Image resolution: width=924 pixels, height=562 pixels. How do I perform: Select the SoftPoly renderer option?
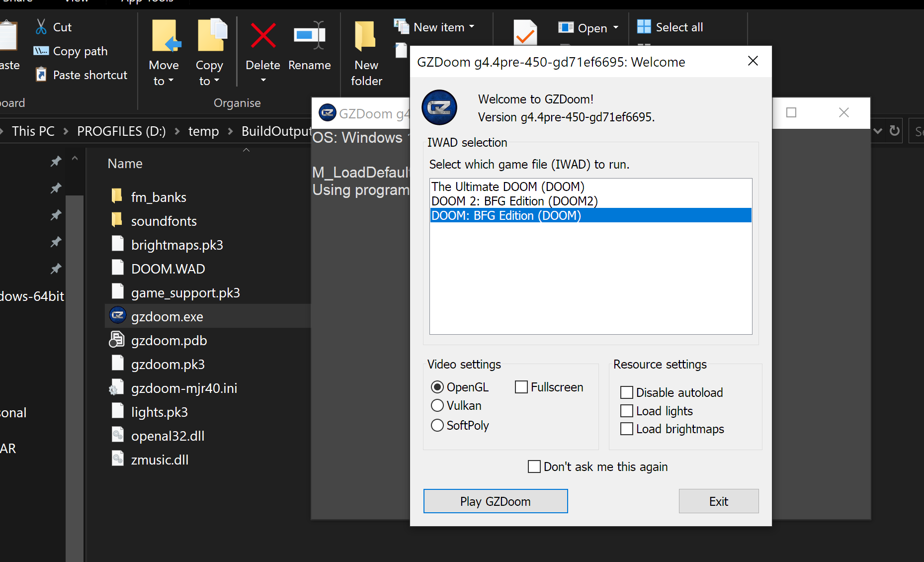pyautogui.click(x=437, y=425)
